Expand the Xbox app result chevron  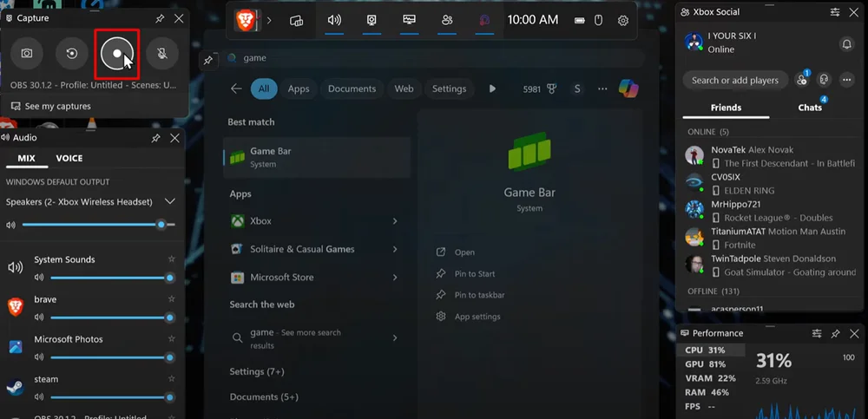[x=395, y=221]
